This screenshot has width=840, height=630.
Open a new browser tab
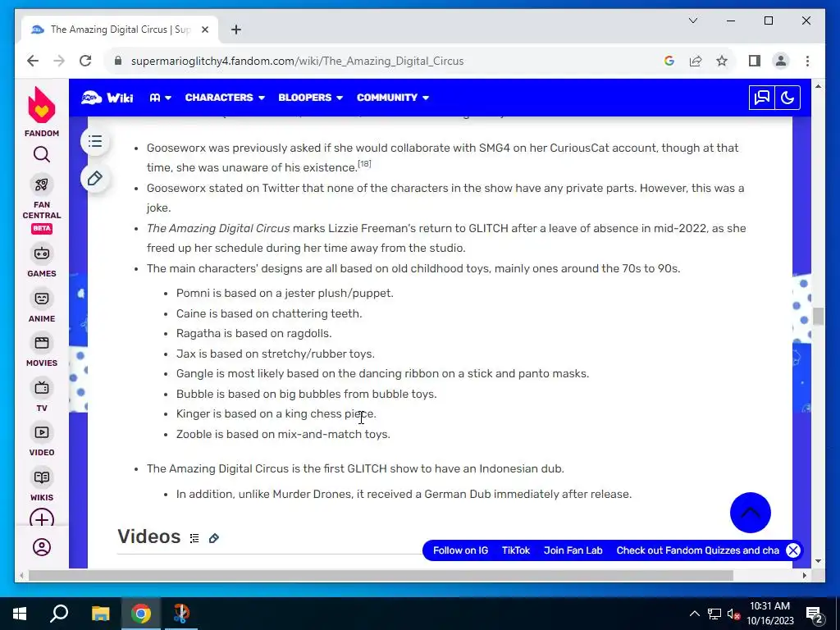pyautogui.click(x=235, y=30)
